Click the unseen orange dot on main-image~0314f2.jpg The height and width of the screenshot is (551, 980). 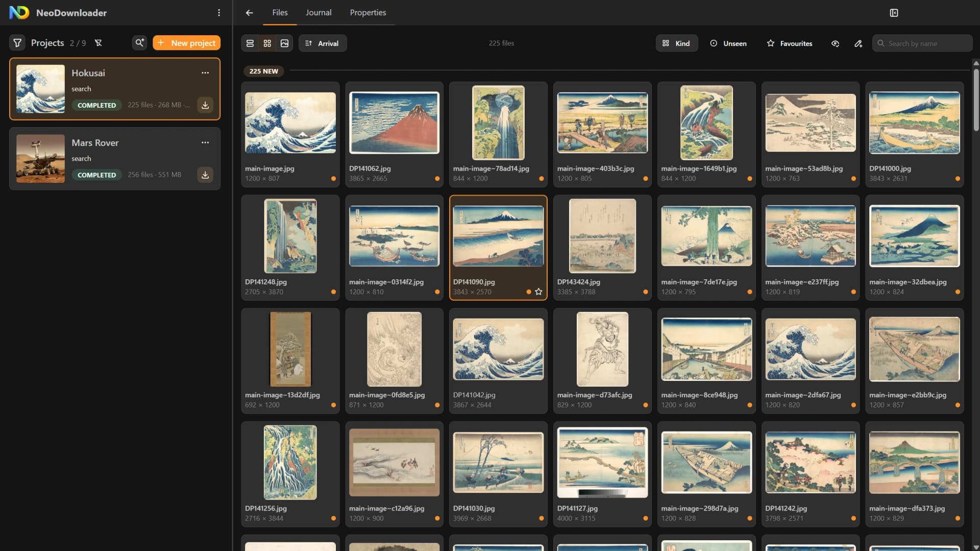point(437,292)
